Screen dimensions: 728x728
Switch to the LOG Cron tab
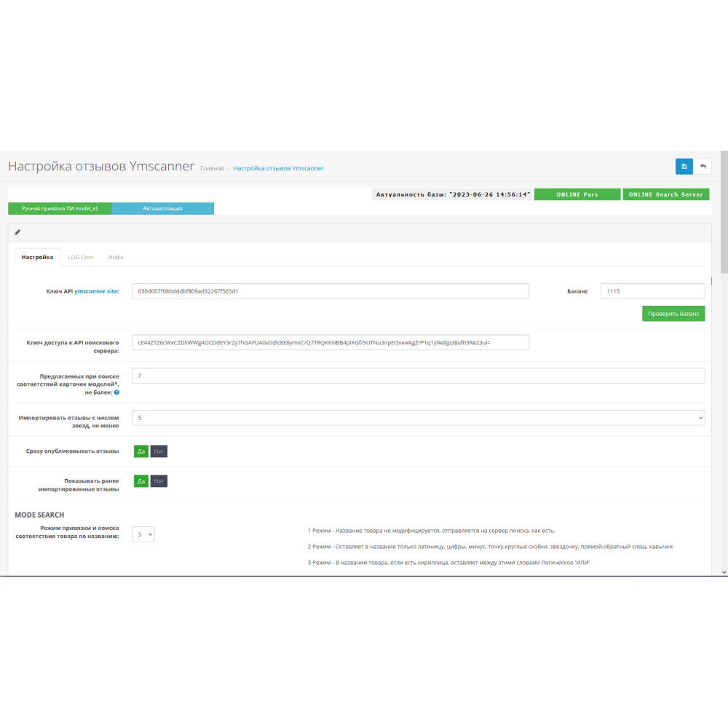pyautogui.click(x=80, y=258)
